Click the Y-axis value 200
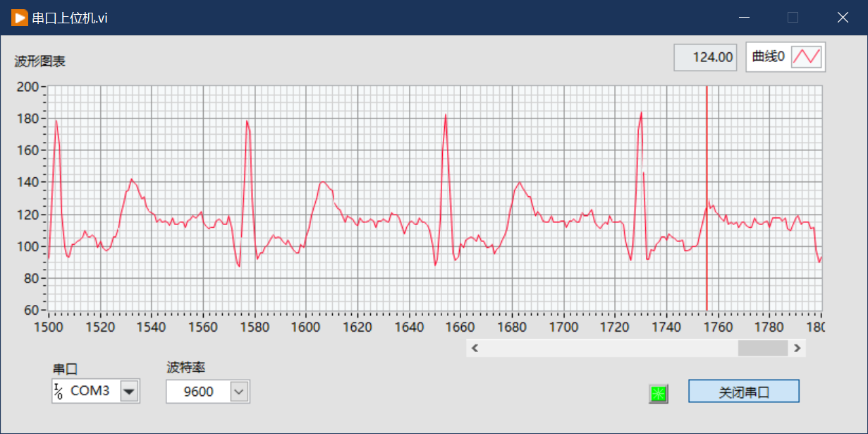The width and height of the screenshot is (868, 434). click(x=27, y=87)
